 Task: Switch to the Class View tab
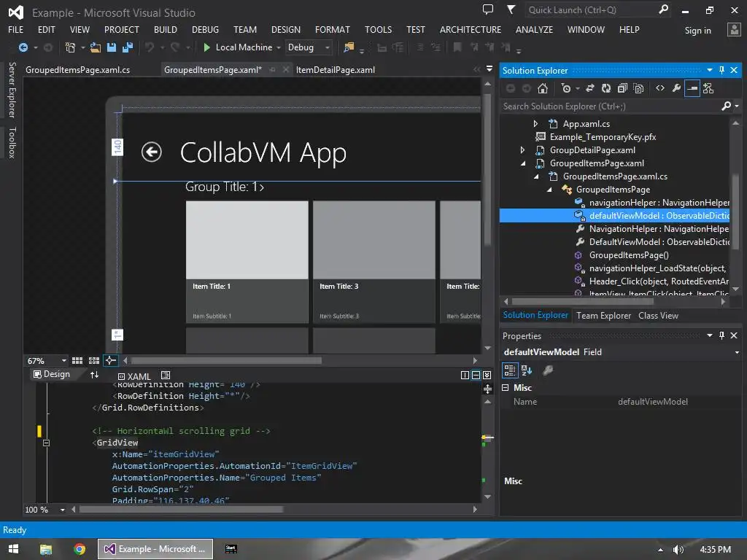coord(659,316)
